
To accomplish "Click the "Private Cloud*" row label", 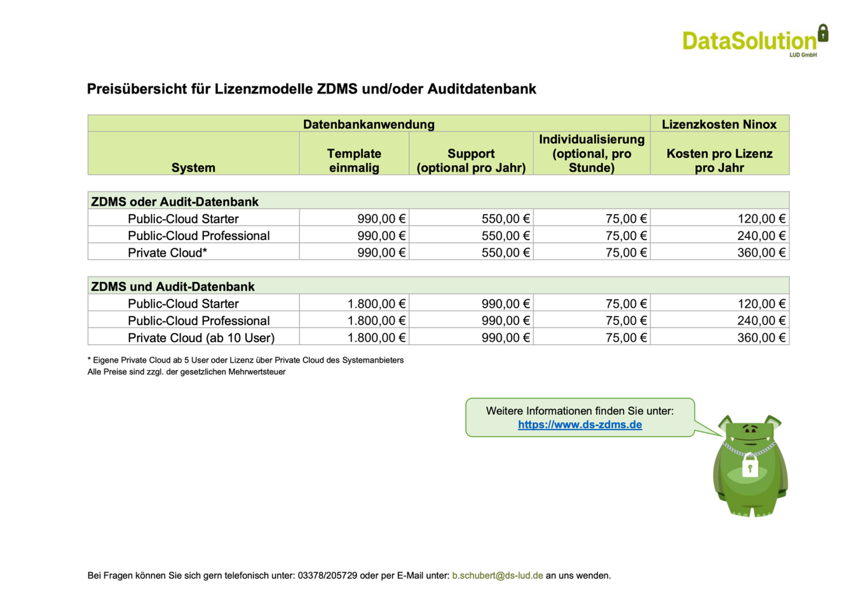I will point(168,253).
